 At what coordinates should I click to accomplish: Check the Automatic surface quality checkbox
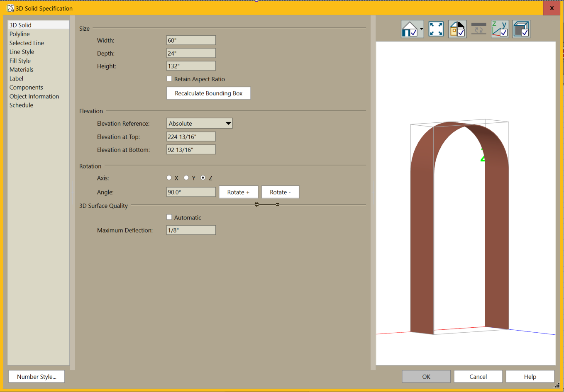coord(169,217)
